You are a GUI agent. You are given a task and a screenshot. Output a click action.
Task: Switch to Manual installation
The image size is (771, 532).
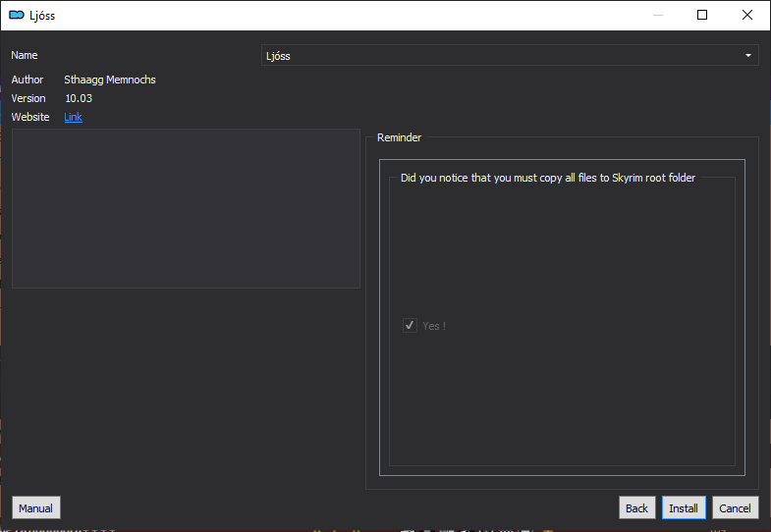(x=36, y=507)
